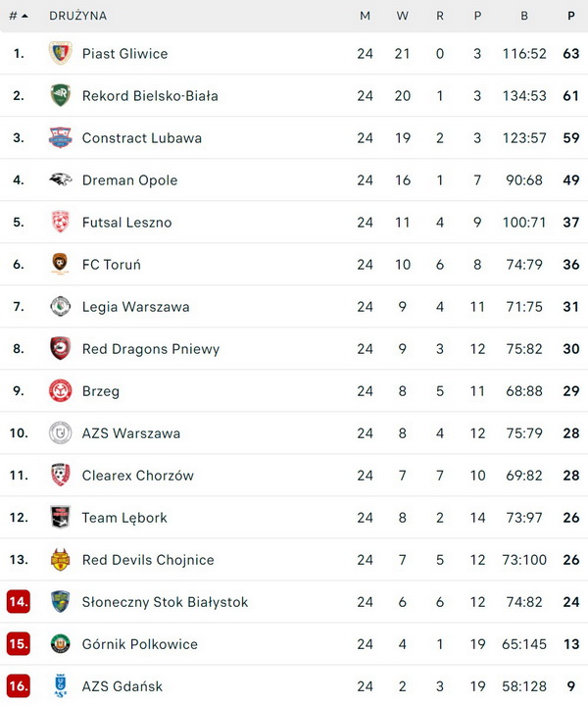
Task: Click the Red Dragons Pniewy logo
Action: click(61, 349)
